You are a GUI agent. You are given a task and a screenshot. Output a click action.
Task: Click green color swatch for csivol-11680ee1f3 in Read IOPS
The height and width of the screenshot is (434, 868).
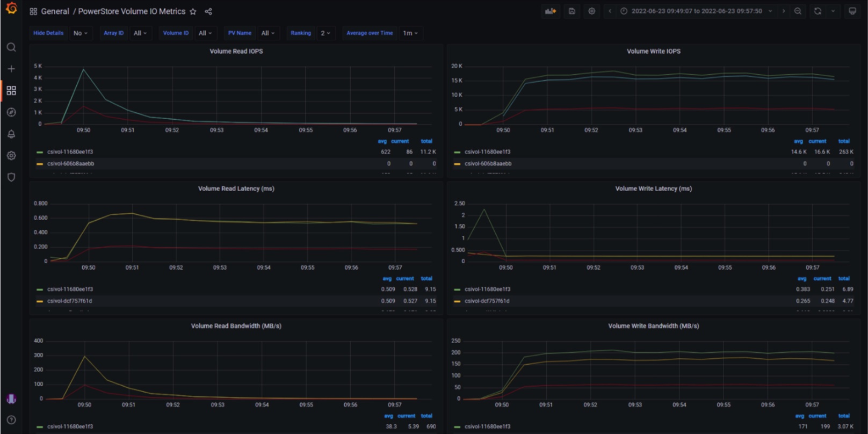(x=39, y=152)
